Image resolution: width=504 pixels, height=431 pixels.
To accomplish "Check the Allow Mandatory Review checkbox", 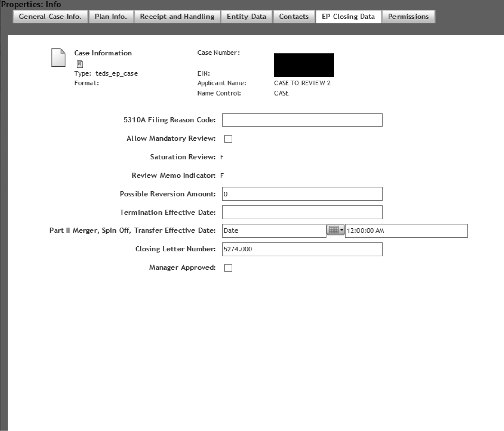I will [x=228, y=139].
